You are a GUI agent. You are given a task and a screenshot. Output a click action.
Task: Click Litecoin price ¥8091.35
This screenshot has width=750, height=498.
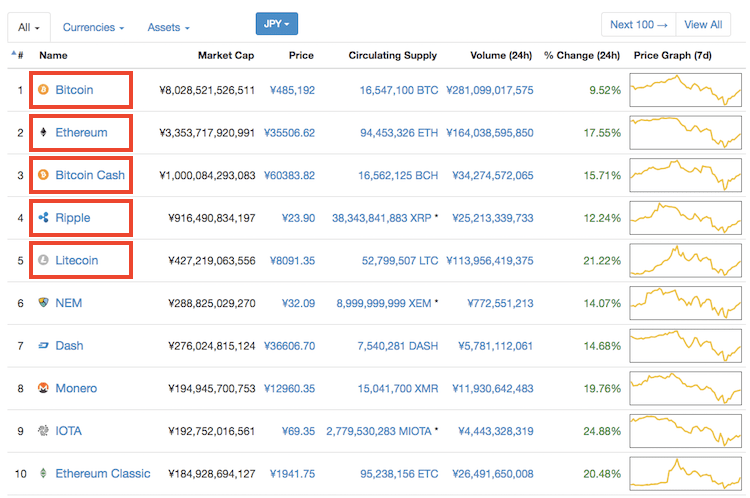292,260
